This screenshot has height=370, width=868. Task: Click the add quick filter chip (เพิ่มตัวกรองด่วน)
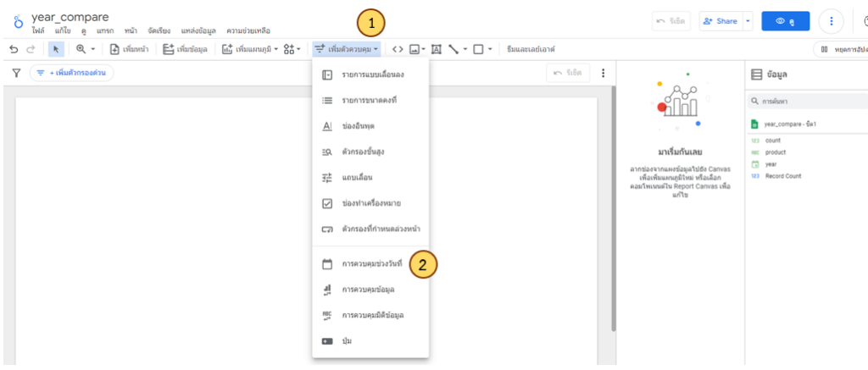[x=71, y=74]
